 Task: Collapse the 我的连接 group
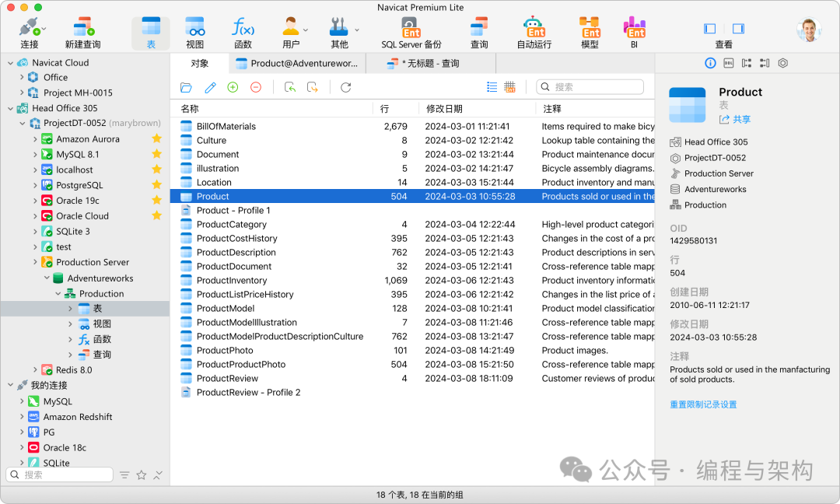point(10,385)
